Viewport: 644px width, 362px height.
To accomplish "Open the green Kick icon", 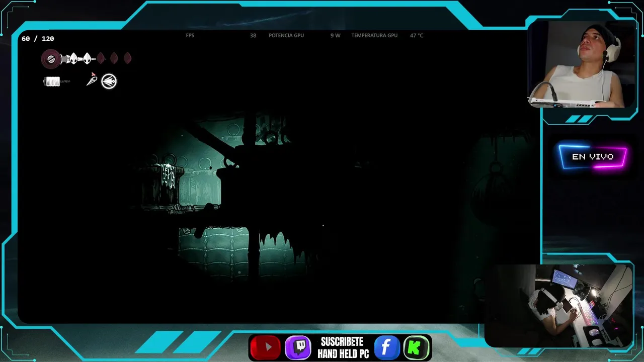I will pos(417,347).
